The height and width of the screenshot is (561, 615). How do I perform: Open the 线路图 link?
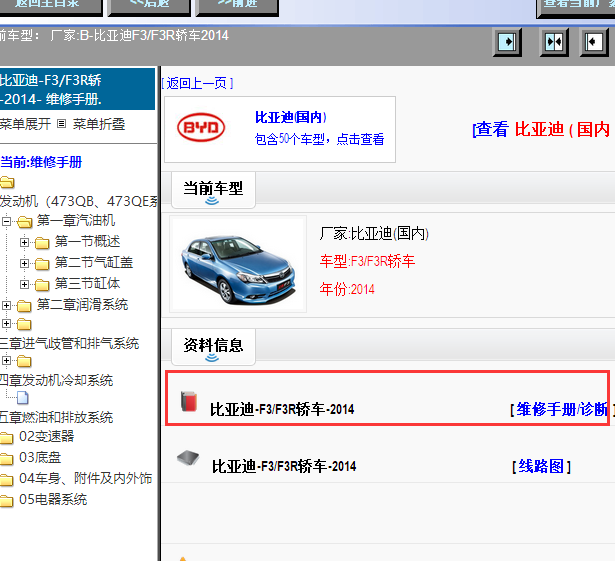pyautogui.click(x=541, y=466)
